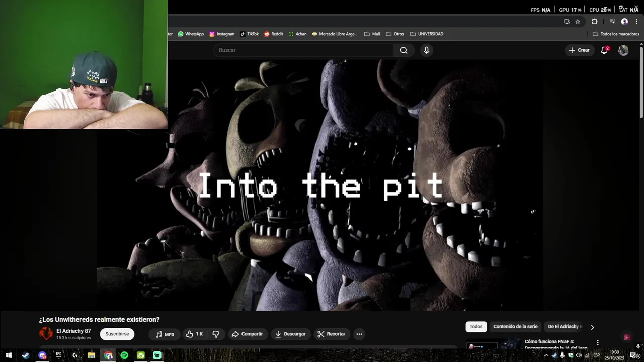Click the volume speaker tray icon
This screenshot has height=362, width=644.
click(x=579, y=355)
